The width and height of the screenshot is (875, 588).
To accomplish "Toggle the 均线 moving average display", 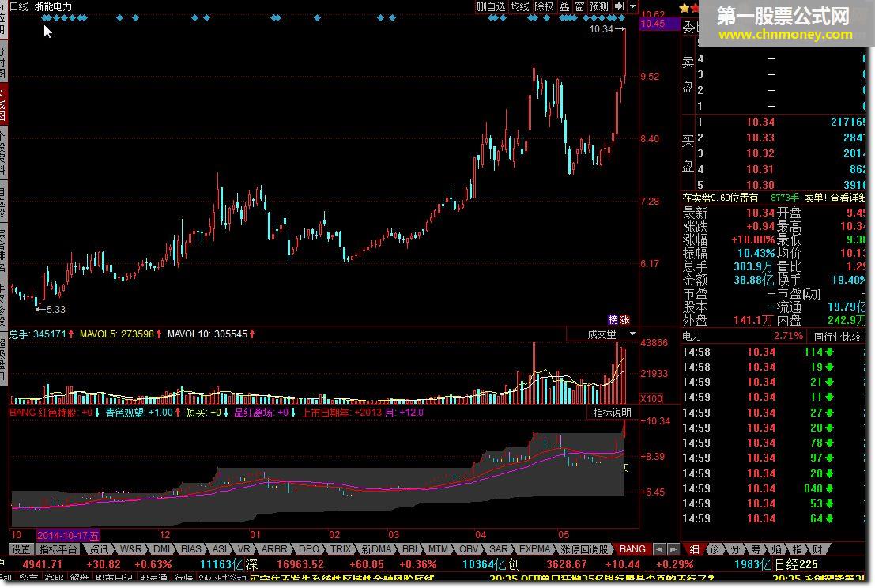I will pos(519,6).
